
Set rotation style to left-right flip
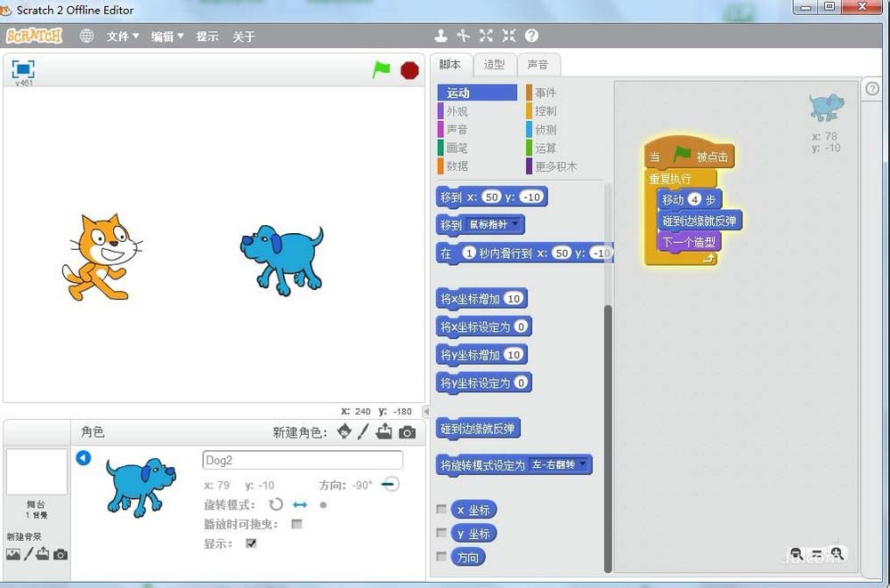coord(300,504)
